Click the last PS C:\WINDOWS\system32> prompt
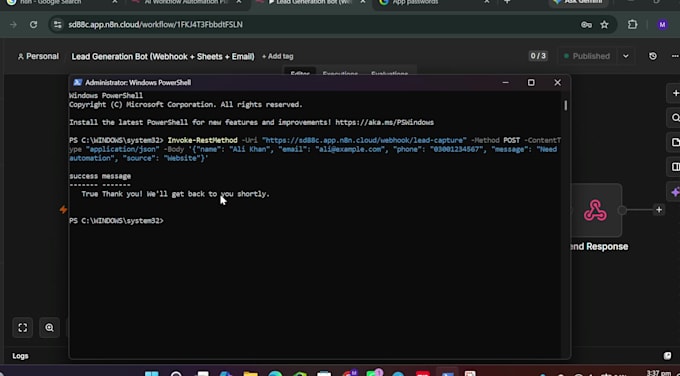Screen dimensions: 680x376 click(x=116, y=221)
